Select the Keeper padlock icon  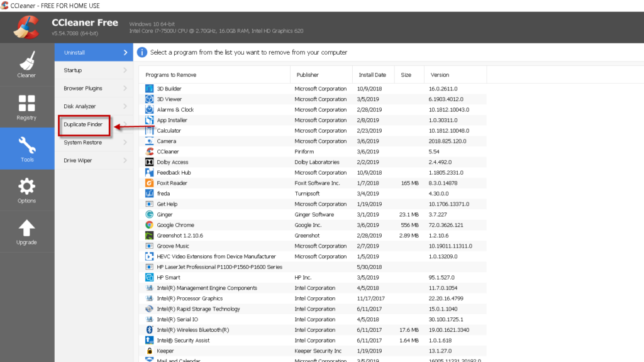[x=150, y=351]
